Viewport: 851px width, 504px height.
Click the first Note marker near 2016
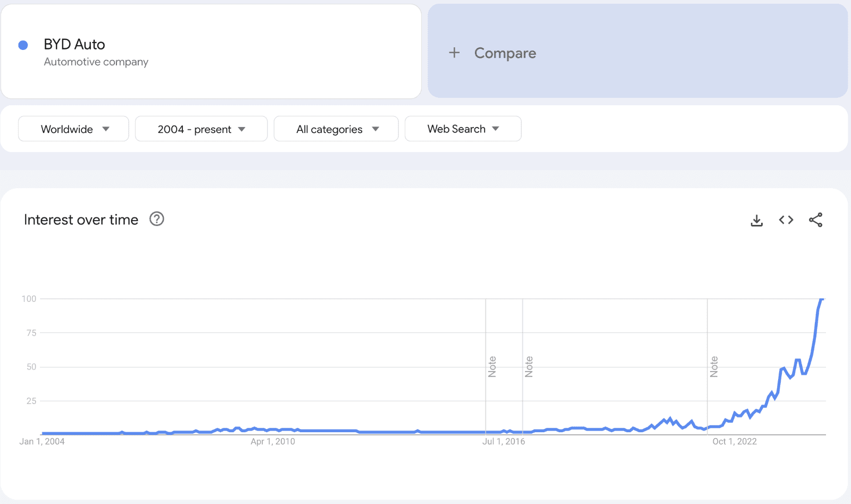[x=492, y=367]
